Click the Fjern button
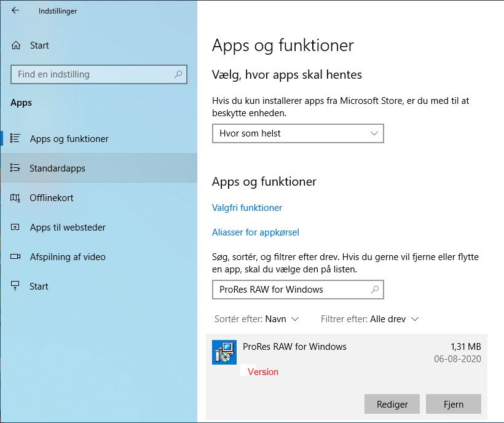This screenshot has width=504, height=423. 454,404
